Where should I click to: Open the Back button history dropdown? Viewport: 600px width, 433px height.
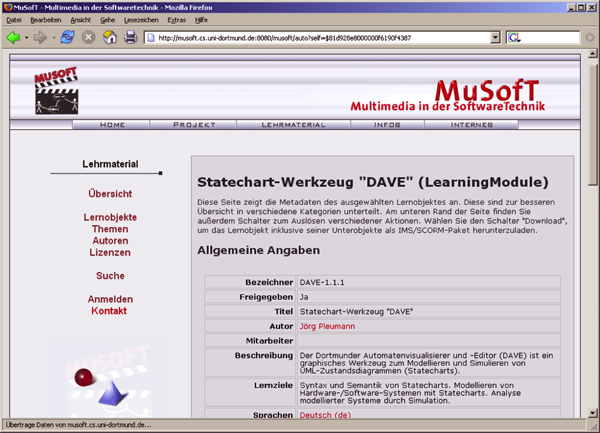point(26,37)
